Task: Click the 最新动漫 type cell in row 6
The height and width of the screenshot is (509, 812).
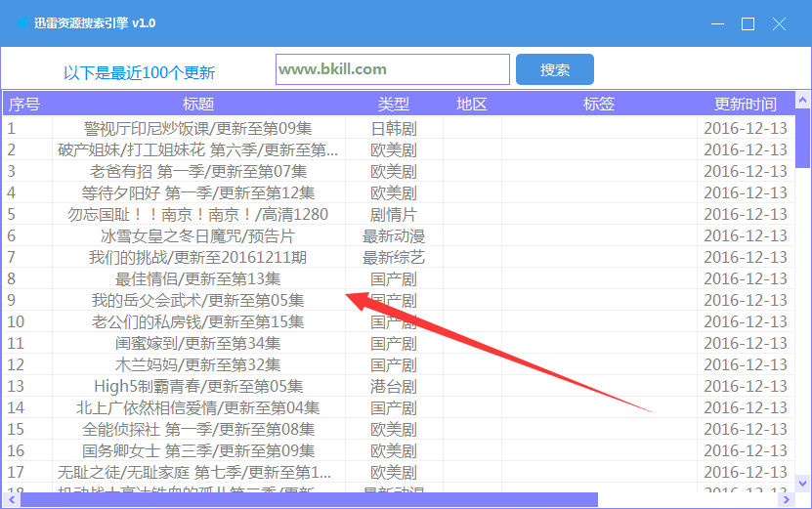Action: point(394,236)
